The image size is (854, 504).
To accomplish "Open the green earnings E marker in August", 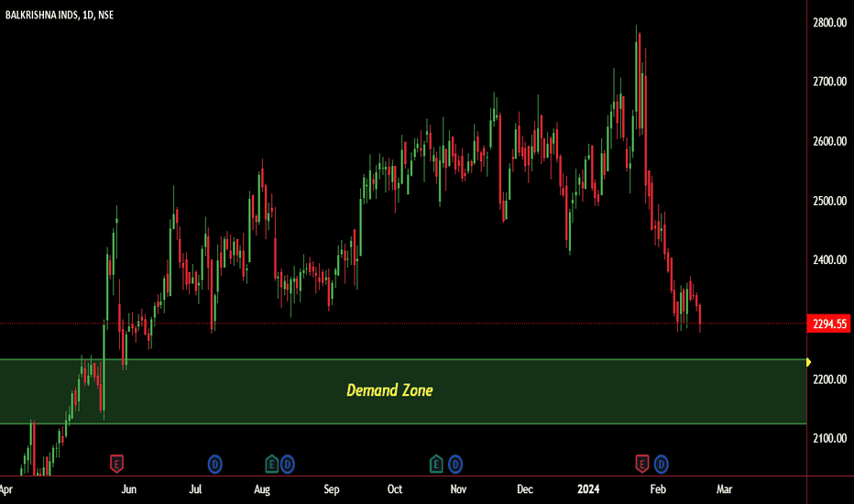I will click(272, 464).
